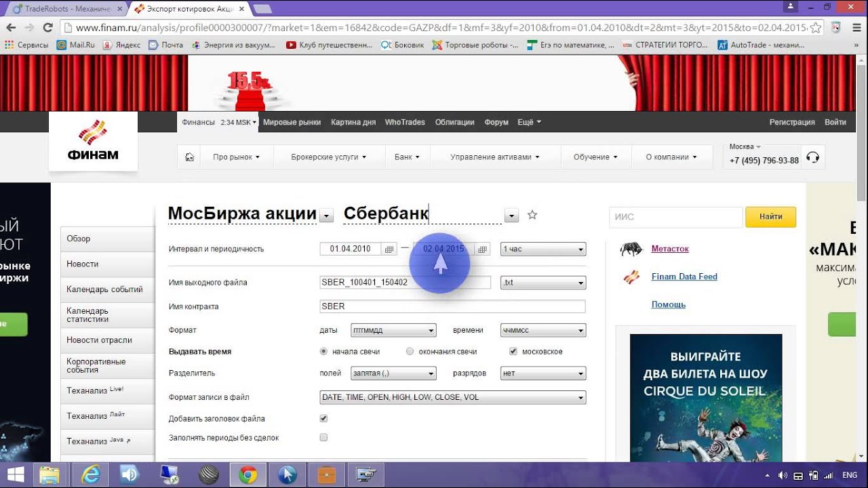868x488 pixels.
Task: Click the Finam Data Feed icon
Action: tap(631, 277)
